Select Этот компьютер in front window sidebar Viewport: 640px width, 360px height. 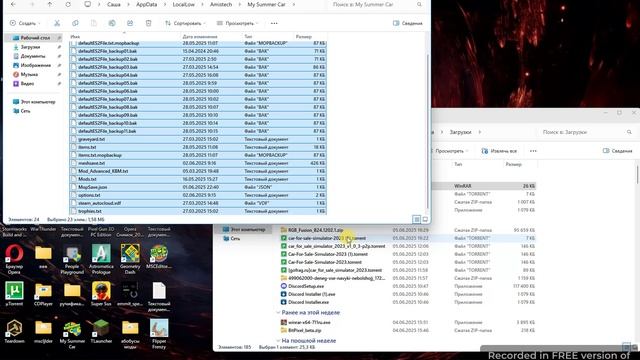(38, 102)
